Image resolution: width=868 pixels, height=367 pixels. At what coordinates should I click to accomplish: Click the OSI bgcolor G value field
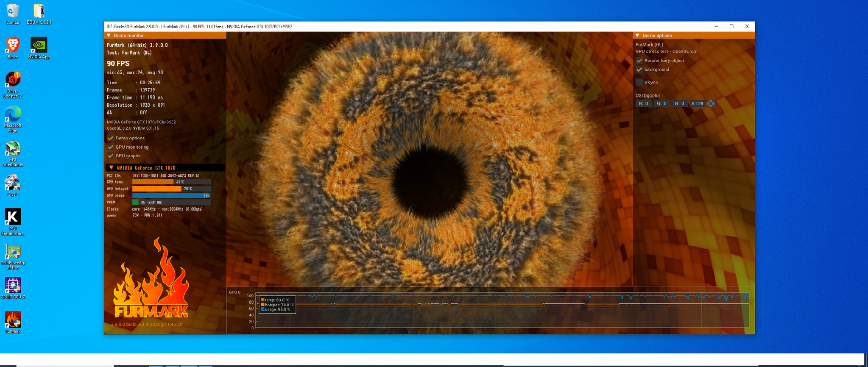click(x=661, y=103)
